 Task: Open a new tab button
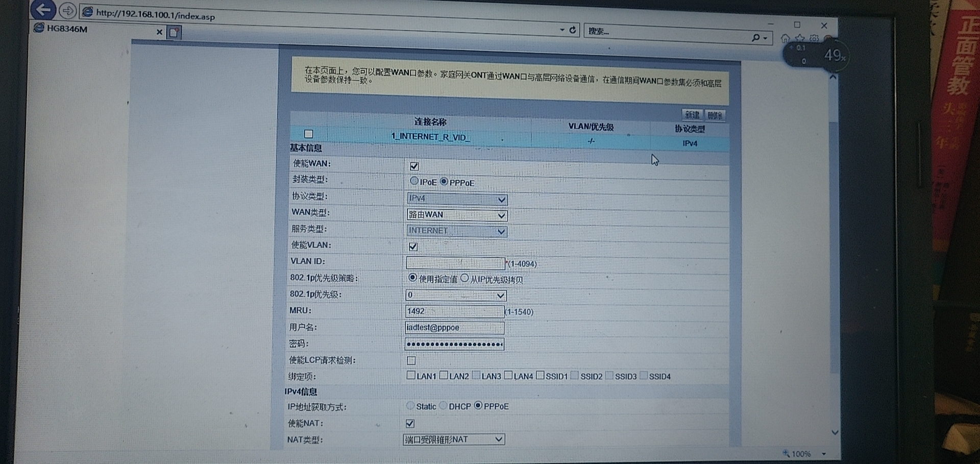[174, 33]
